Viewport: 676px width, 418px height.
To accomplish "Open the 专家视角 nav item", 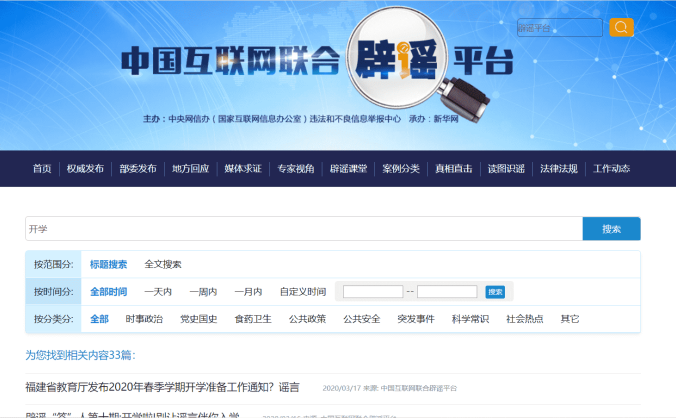I will pos(296,168).
